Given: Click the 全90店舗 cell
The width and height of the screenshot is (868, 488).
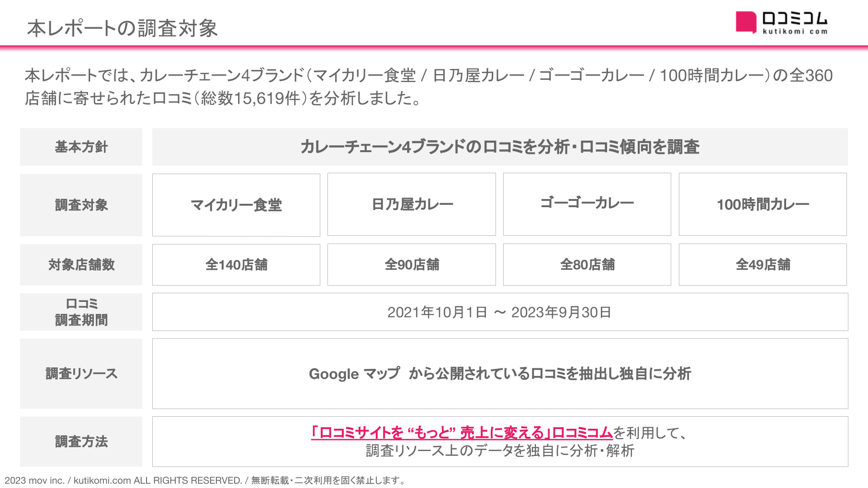Looking at the screenshot, I should [x=412, y=265].
